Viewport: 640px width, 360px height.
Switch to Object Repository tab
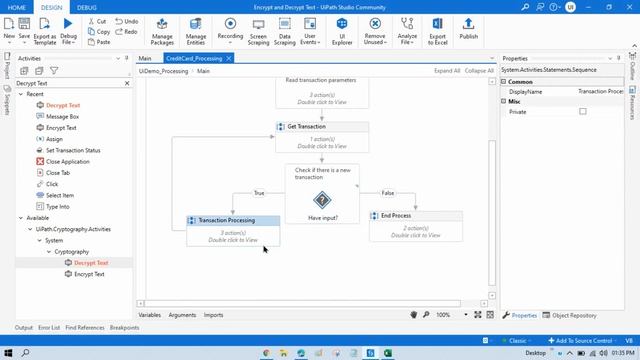click(569, 315)
